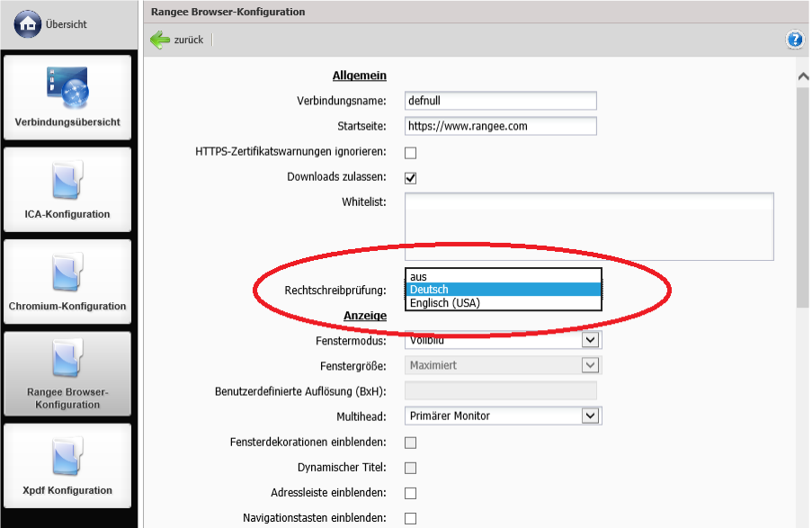Open Verbindungsübersicht from the sidebar
Viewport: 812px width, 528px height.
point(67,97)
